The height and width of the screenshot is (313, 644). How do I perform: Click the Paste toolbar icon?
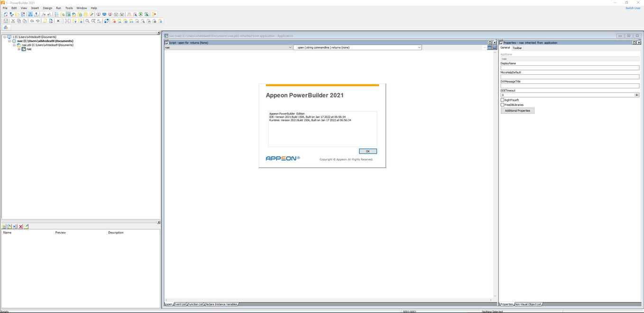click(x=25, y=21)
